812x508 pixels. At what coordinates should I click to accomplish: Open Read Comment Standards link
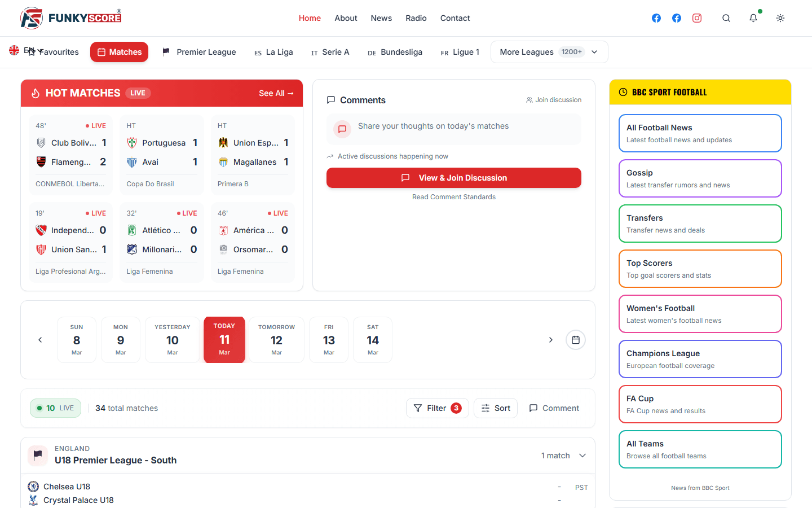tap(454, 197)
